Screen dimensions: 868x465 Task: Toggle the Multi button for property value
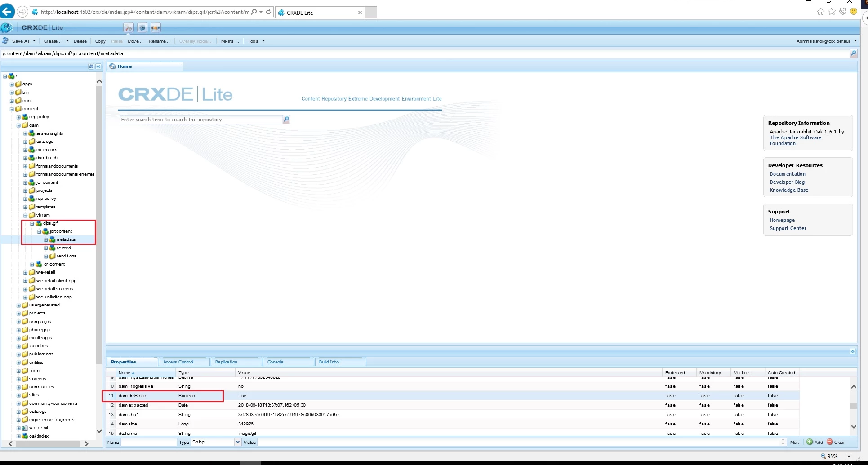point(795,442)
